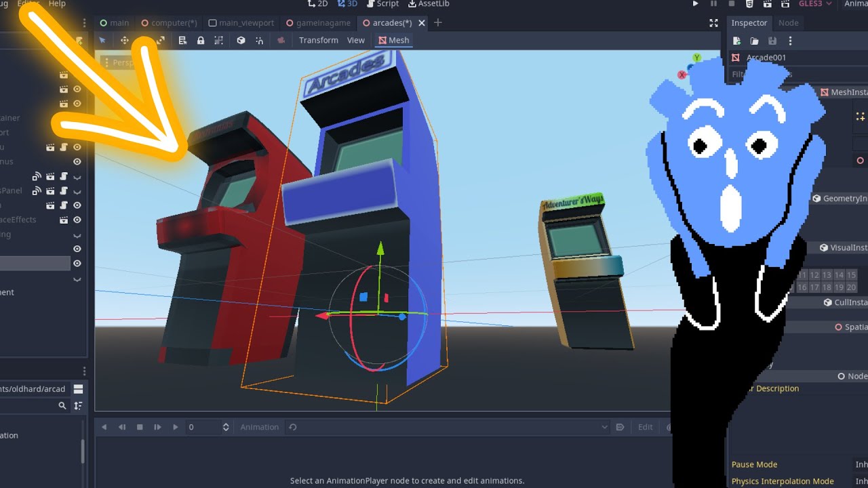Click the Arcade001 node name
The image size is (868, 488).
[x=766, y=58]
